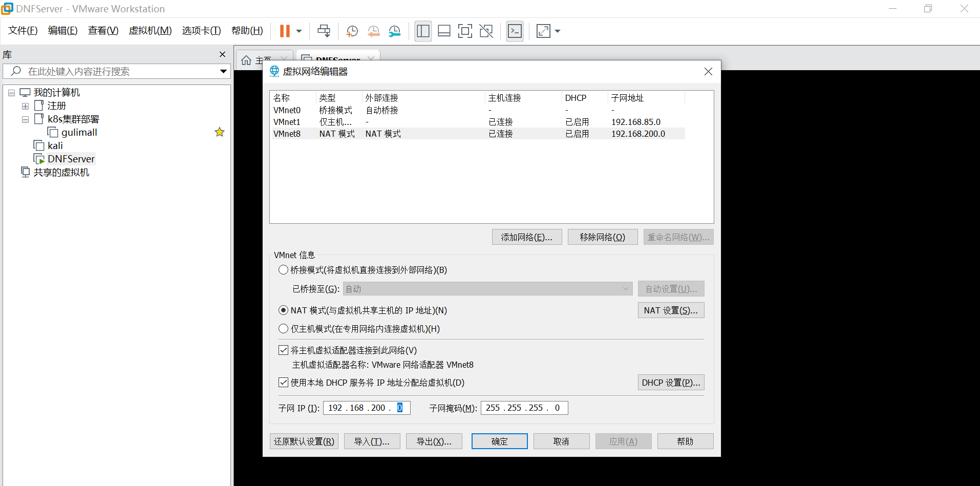Open the pause button dropdown arrow
980x486 pixels.
coord(299,31)
